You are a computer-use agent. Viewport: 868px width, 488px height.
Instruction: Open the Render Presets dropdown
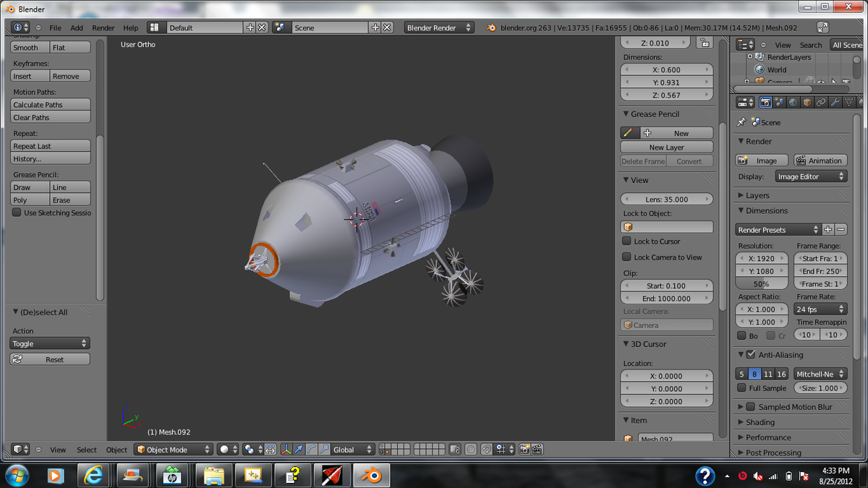pos(778,229)
